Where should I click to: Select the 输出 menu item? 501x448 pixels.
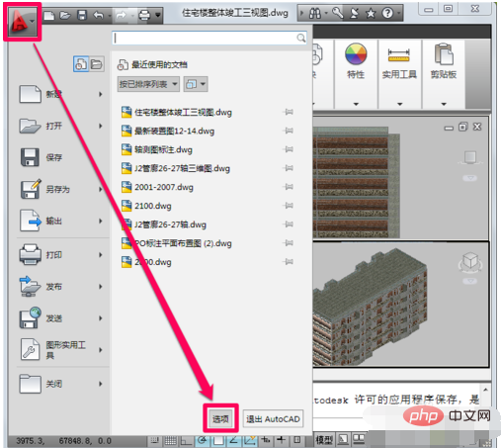pyautogui.click(x=61, y=221)
